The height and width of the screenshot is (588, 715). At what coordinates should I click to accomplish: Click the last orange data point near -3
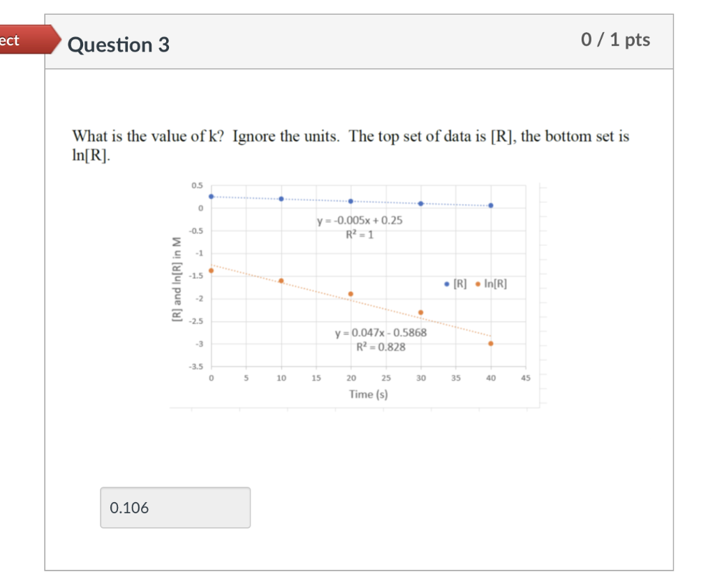pyautogui.click(x=491, y=343)
